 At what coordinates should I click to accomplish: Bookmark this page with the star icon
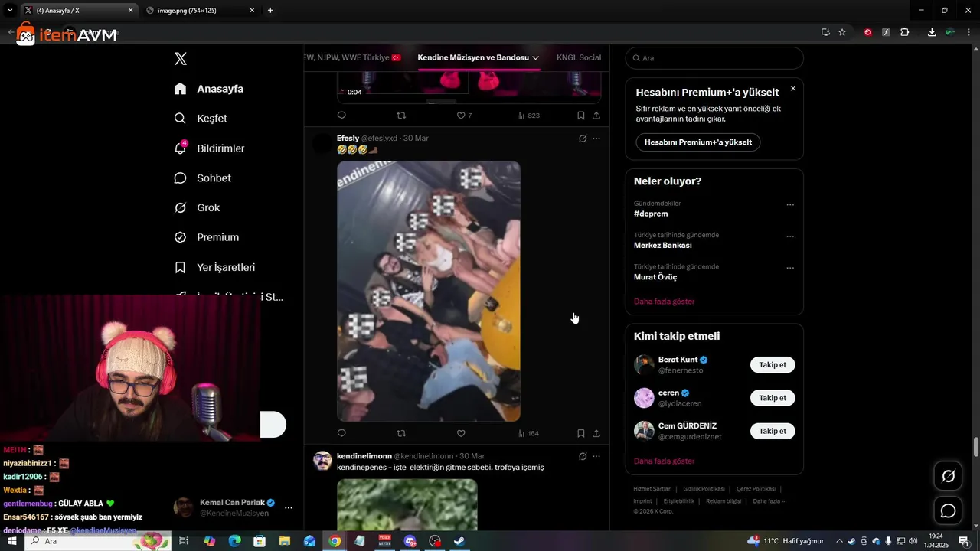point(842,32)
